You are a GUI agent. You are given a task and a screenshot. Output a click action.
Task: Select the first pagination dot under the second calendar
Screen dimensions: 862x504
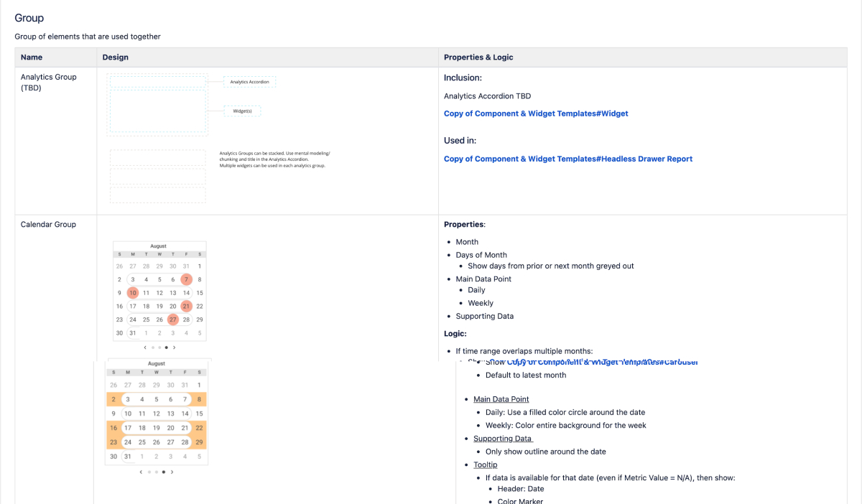149,472
